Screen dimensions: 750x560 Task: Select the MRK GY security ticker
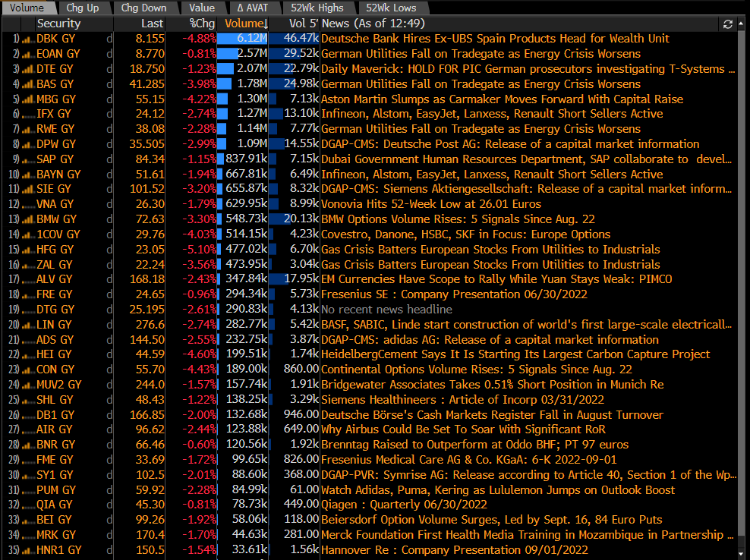point(56,535)
